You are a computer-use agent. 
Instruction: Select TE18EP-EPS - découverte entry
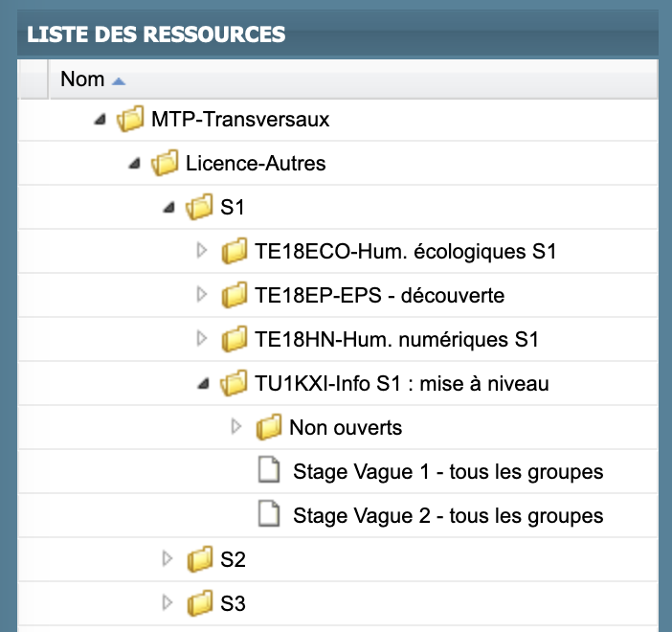(x=379, y=296)
